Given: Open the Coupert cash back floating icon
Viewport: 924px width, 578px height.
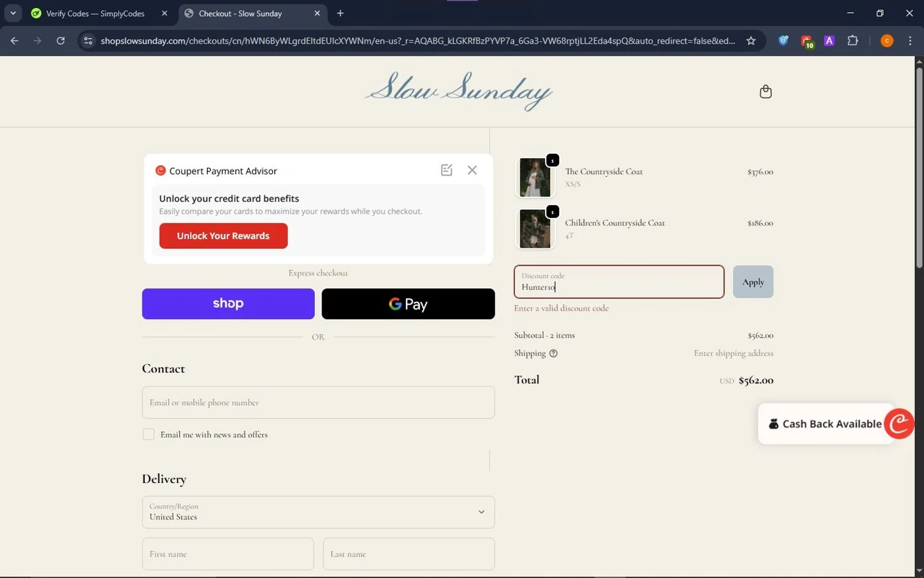Looking at the screenshot, I should 899,424.
